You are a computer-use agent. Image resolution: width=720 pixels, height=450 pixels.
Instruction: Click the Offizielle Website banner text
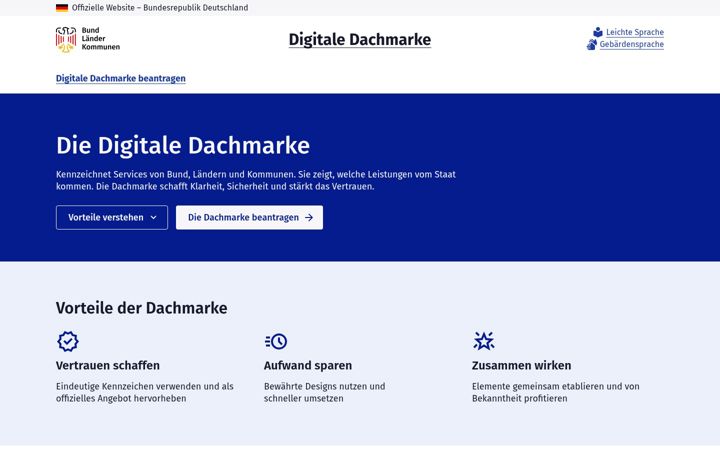click(x=160, y=8)
